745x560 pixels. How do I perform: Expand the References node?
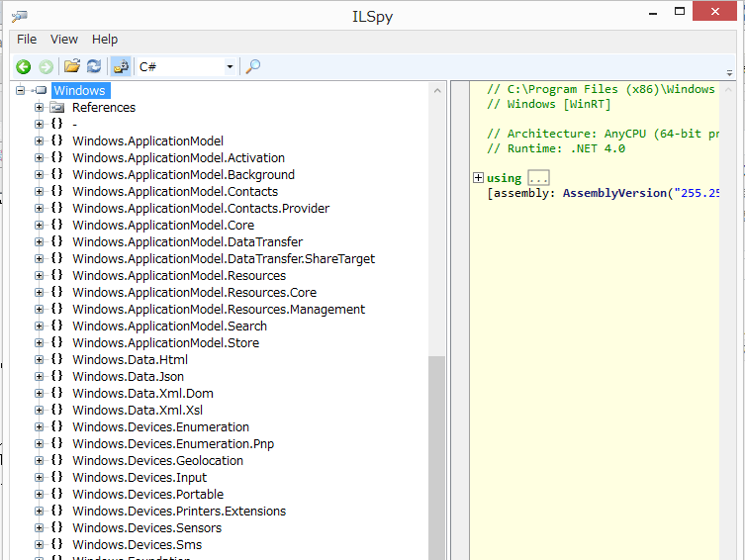pyautogui.click(x=39, y=107)
